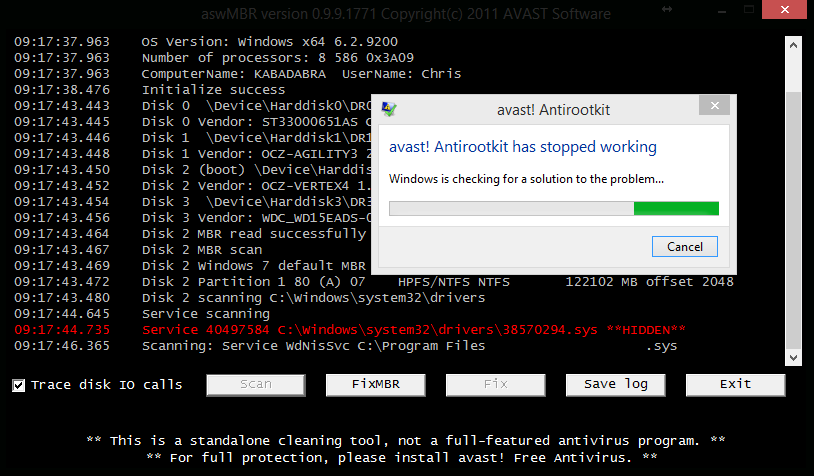
Task: Click the "standalone cleaning tool" notice text
Action: [406, 441]
